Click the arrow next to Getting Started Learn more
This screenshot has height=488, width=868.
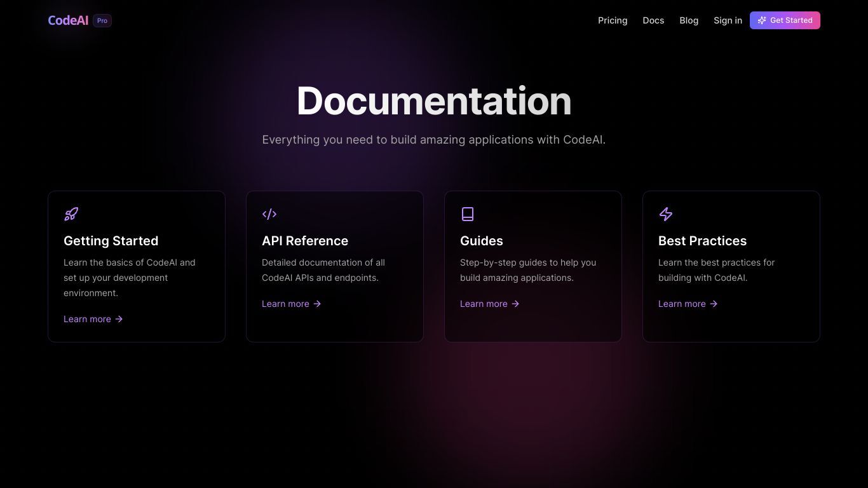pos(119,319)
